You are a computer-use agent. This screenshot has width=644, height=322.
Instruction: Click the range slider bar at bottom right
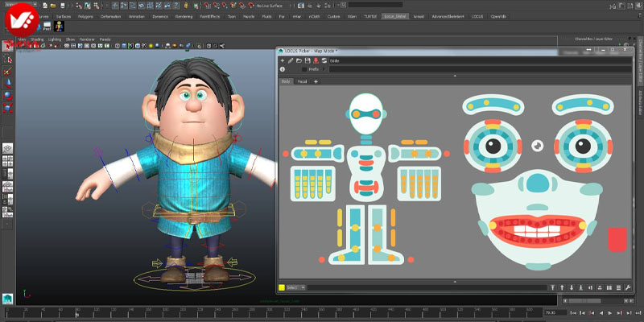click(584, 301)
